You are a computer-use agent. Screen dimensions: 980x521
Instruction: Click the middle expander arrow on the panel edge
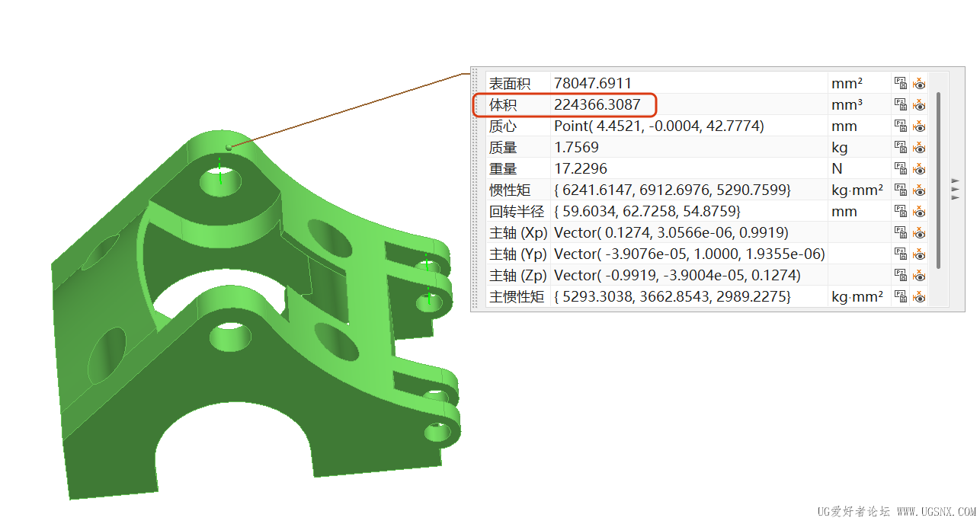[x=954, y=190]
